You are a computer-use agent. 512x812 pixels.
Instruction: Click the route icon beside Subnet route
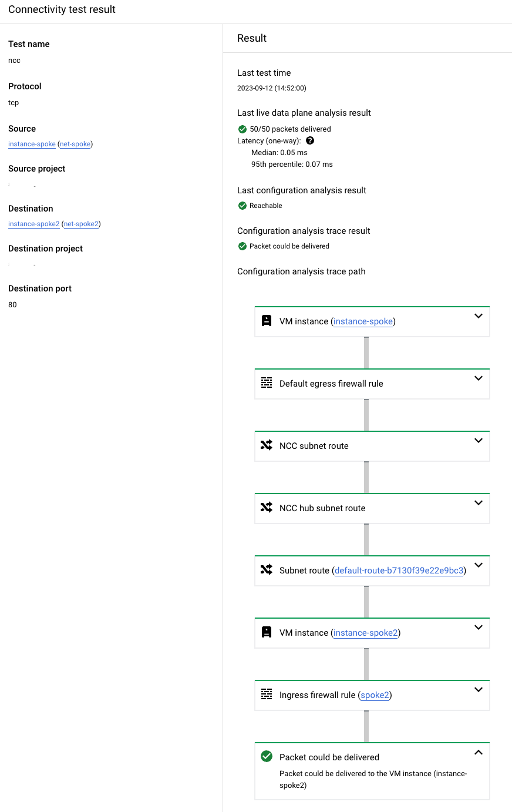267,571
